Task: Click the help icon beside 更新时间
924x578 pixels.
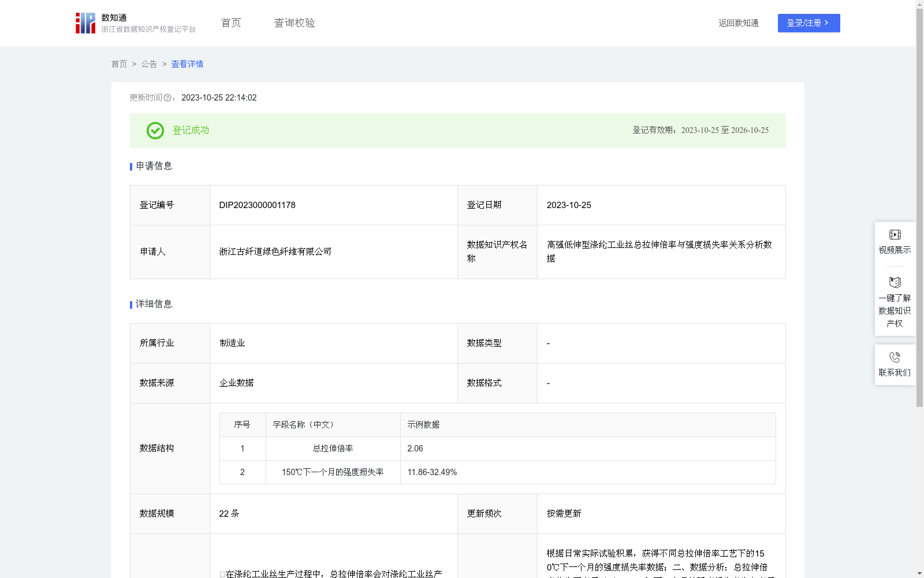Action: click(167, 98)
